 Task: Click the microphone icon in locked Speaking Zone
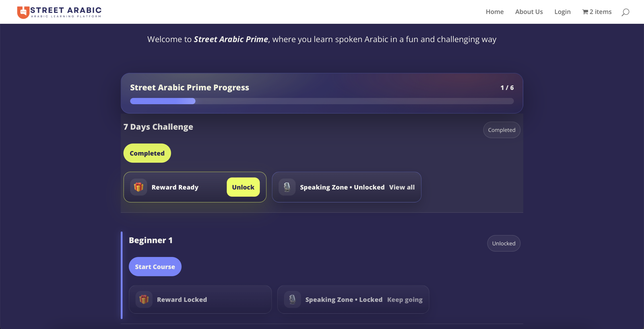pyautogui.click(x=292, y=299)
